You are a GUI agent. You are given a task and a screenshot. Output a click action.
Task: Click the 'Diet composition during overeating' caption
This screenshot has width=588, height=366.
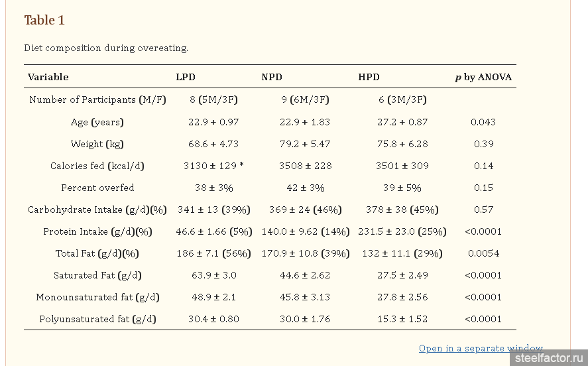(x=106, y=48)
